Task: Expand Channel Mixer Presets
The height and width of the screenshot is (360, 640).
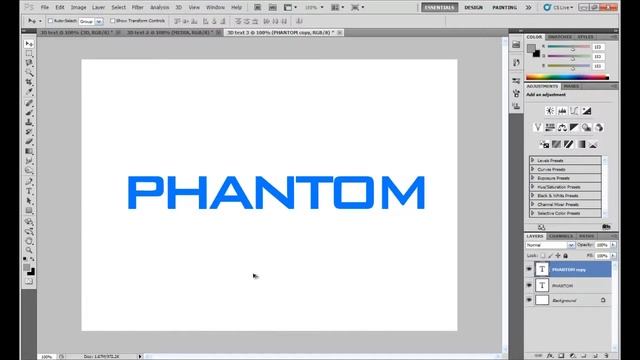Action: [x=533, y=204]
